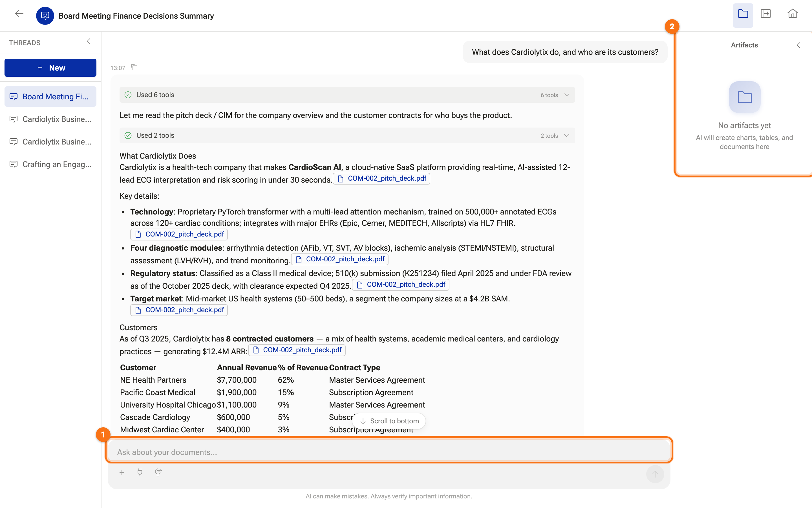This screenshot has width=812, height=508.
Task: Click the 6 tools dropdown chevron
Action: coord(567,95)
